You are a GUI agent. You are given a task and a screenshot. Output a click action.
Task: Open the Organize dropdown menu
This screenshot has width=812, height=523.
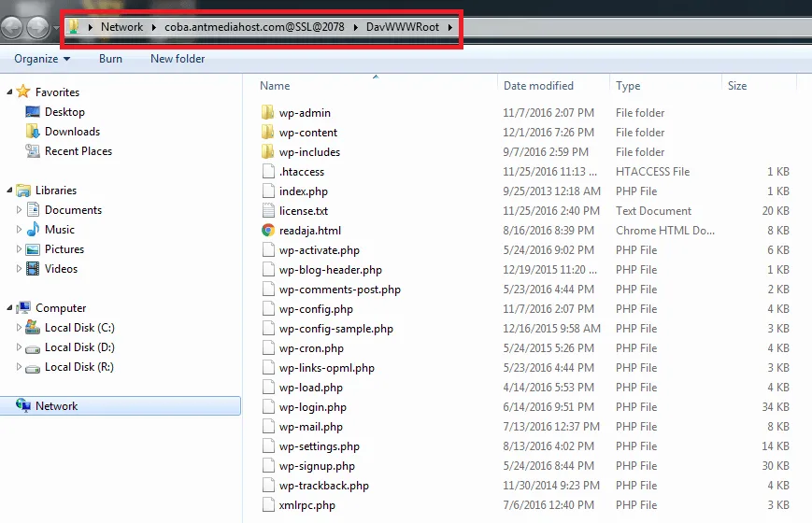pyautogui.click(x=42, y=59)
